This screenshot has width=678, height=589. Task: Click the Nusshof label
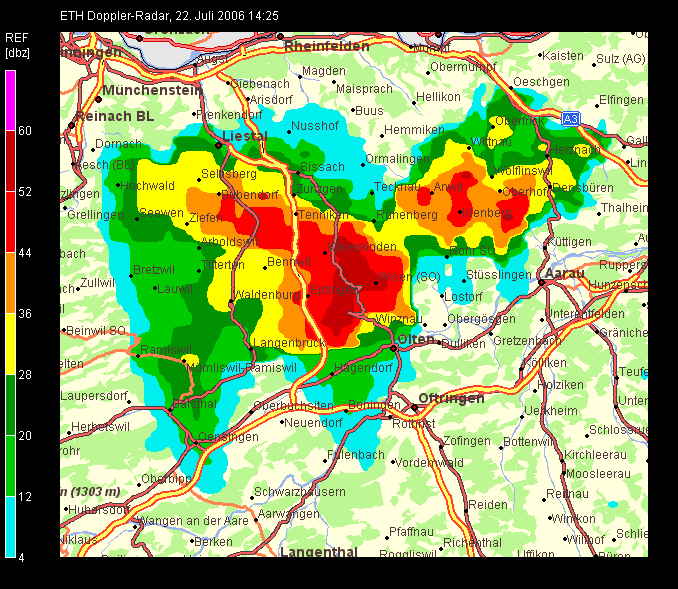pyautogui.click(x=315, y=126)
